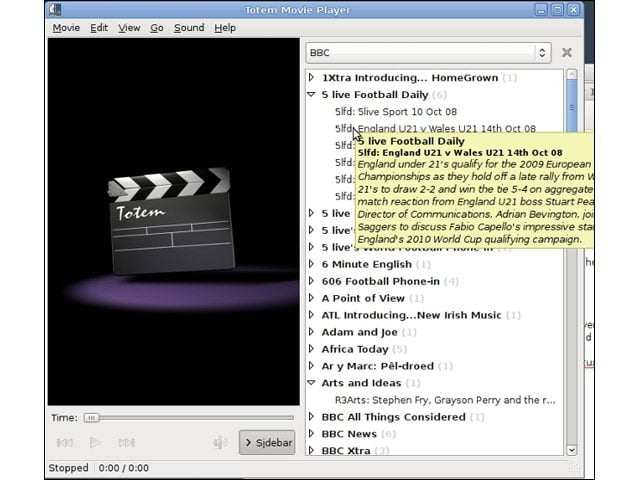Open the Sound menu
The width and height of the screenshot is (640, 480).
(189, 28)
